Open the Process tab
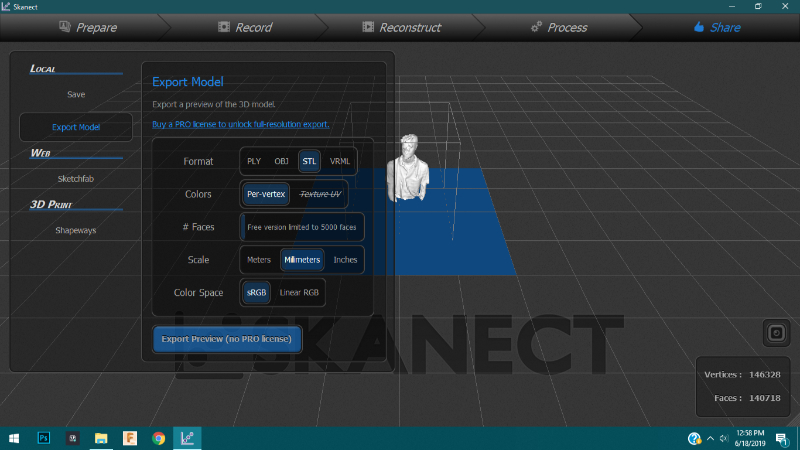Image resolution: width=800 pixels, height=450 pixels. coord(559,27)
